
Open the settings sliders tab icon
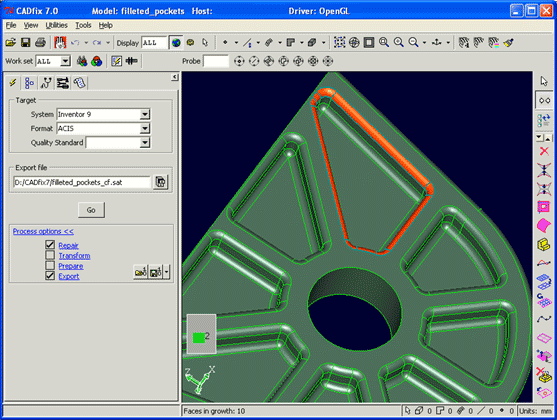[x=63, y=83]
